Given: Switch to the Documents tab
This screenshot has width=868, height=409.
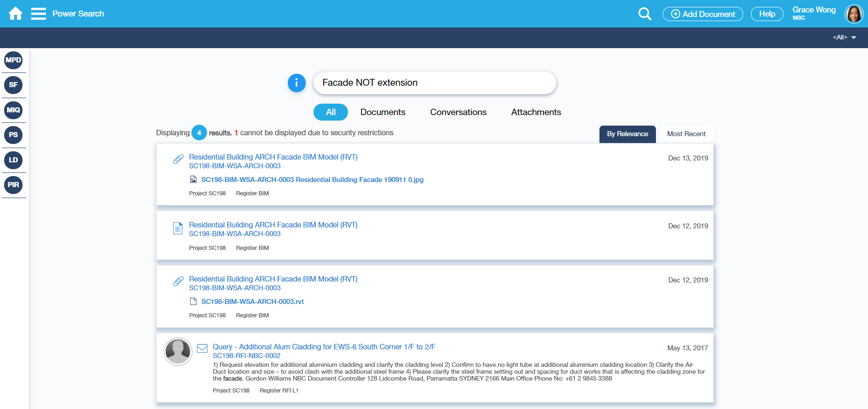Looking at the screenshot, I should pyautogui.click(x=382, y=112).
